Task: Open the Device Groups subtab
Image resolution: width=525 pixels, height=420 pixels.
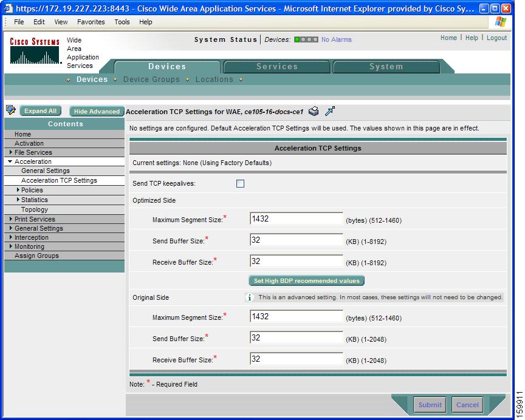Action: tap(151, 80)
